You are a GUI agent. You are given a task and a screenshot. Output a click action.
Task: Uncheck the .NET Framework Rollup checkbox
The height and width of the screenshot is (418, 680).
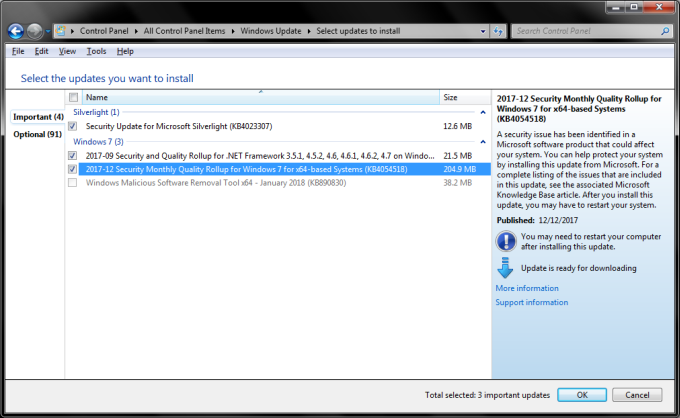[x=72, y=156]
